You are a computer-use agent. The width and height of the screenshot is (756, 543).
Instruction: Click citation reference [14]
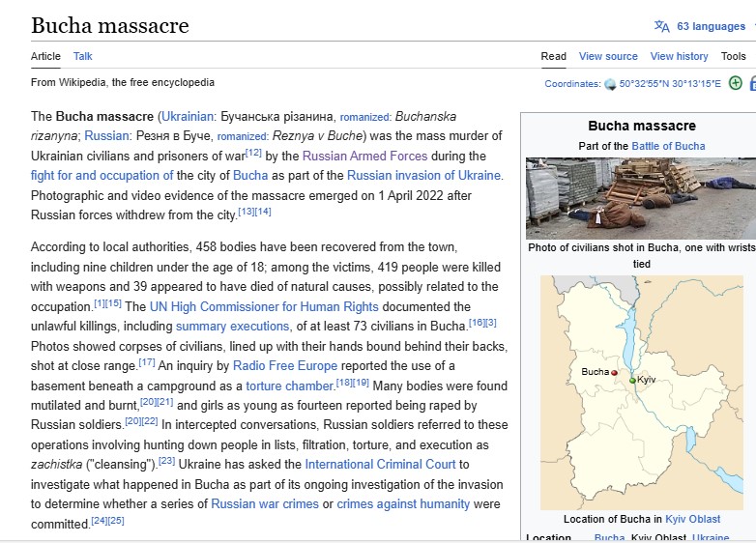(263, 212)
